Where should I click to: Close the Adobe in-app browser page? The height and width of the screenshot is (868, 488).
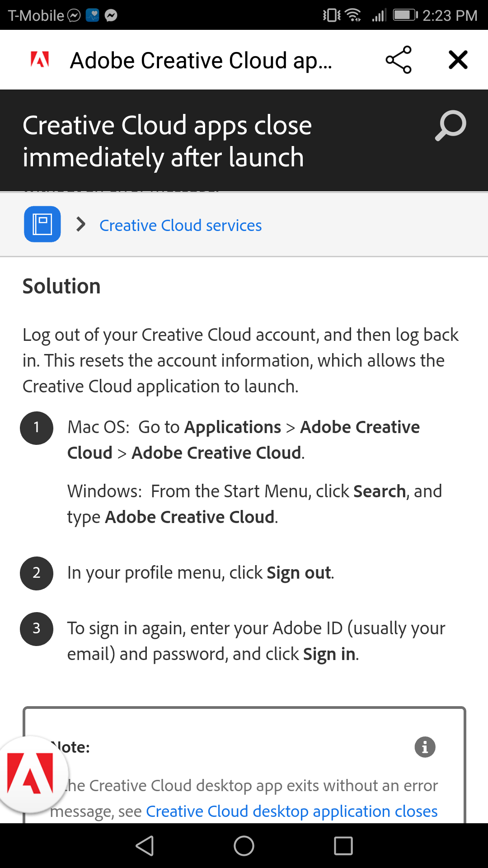(458, 60)
